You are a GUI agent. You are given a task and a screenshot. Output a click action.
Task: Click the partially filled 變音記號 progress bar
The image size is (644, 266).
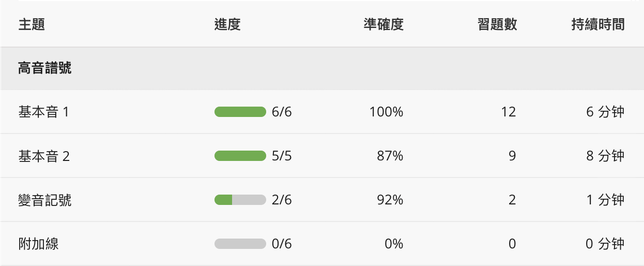point(240,200)
